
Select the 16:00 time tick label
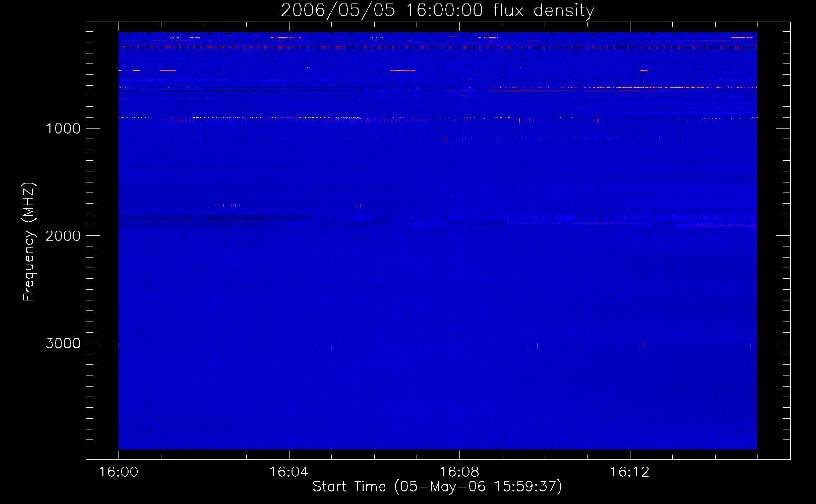[x=119, y=472]
